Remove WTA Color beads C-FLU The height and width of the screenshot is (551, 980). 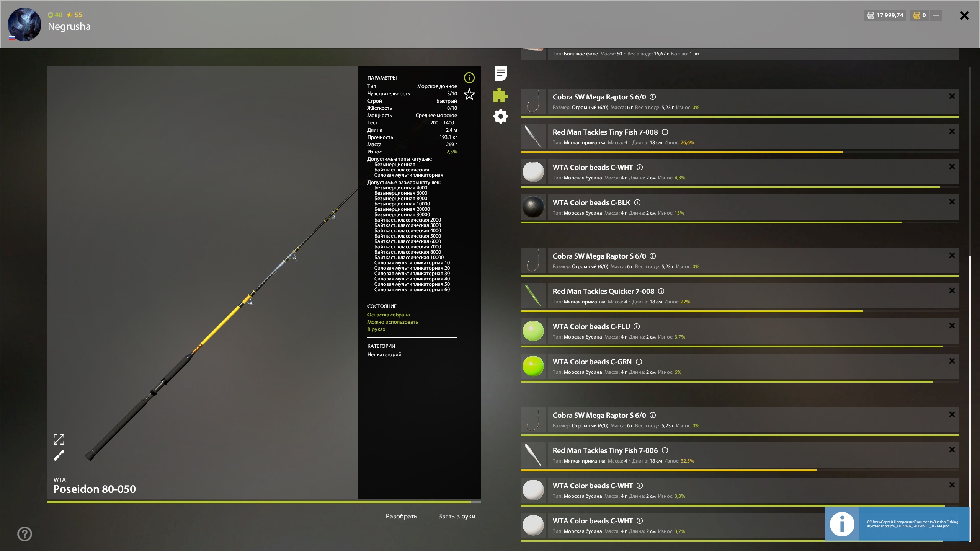click(952, 326)
